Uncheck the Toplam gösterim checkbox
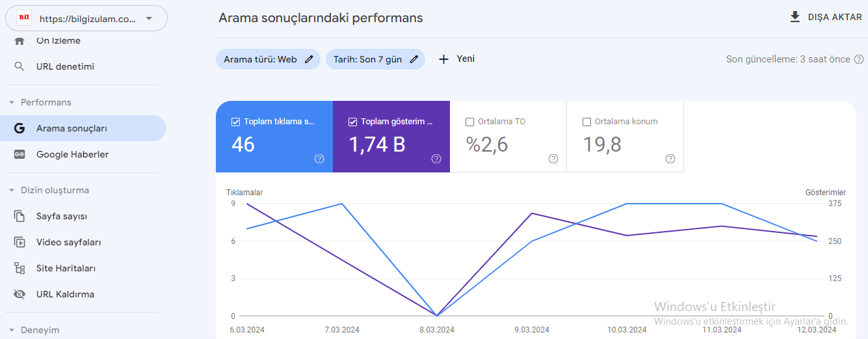 [x=353, y=122]
